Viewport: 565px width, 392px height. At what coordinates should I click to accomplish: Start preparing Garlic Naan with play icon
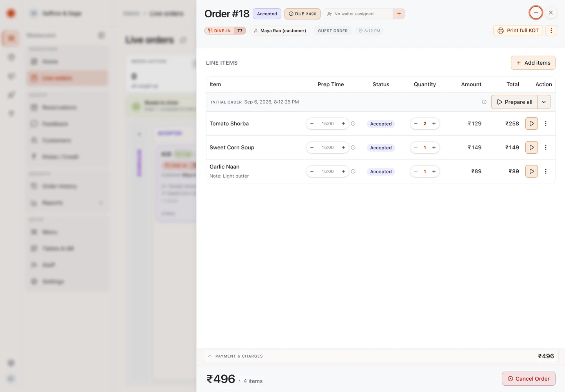(532, 171)
